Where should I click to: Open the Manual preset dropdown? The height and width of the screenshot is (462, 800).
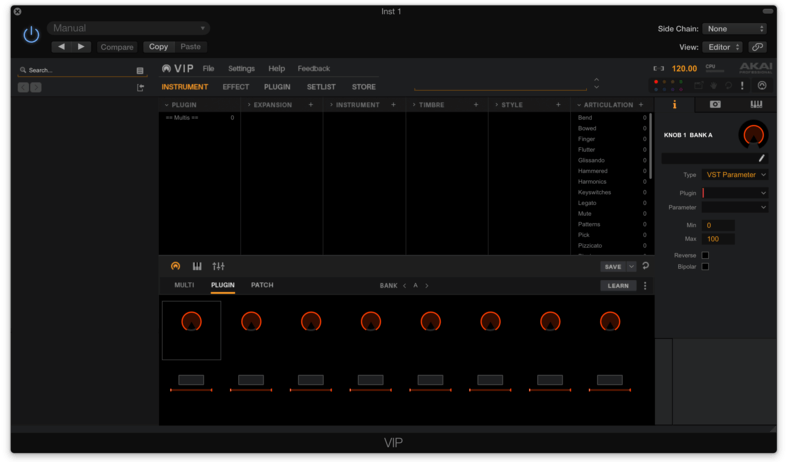[x=128, y=28]
